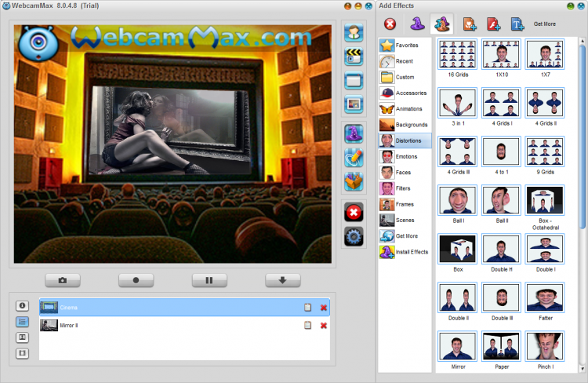Select the Cinema effect row
Viewport: 588px width, 383px height.
coord(184,307)
